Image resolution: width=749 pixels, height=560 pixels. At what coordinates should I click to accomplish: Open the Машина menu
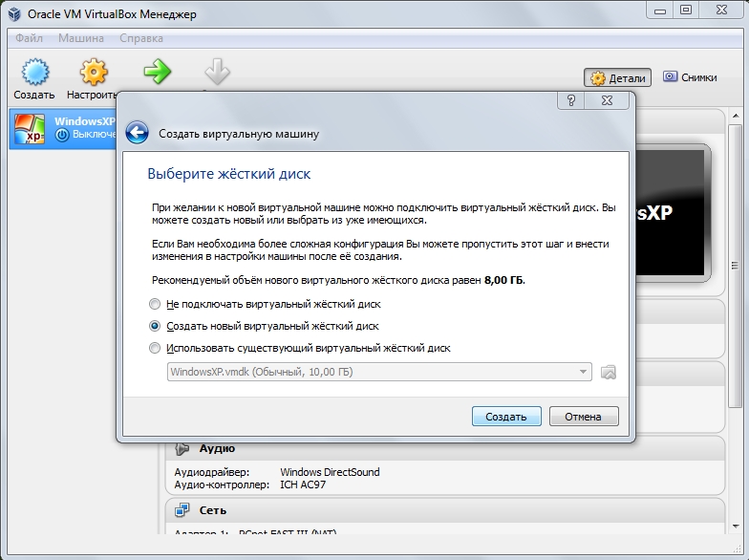click(x=80, y=38)
